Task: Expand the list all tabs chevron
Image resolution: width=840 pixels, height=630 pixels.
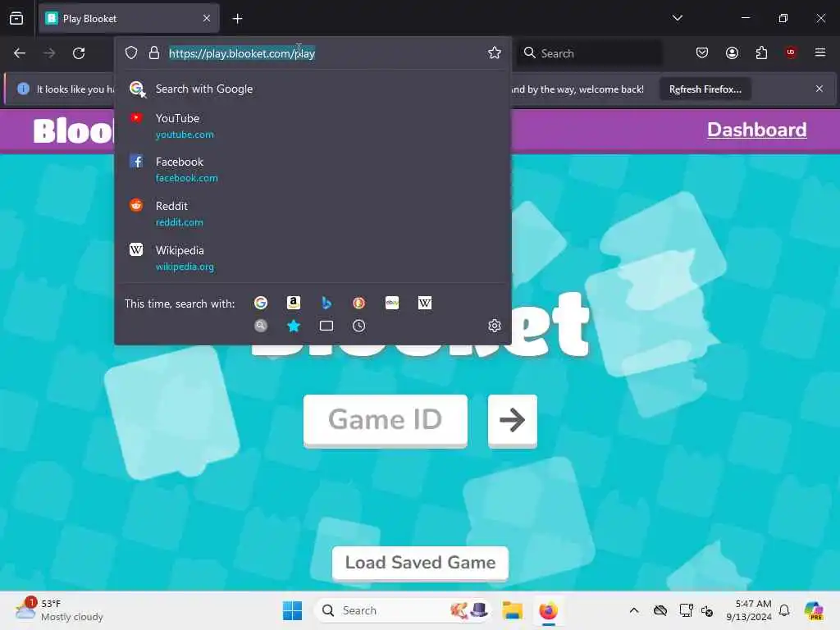Action: [677, 18]
